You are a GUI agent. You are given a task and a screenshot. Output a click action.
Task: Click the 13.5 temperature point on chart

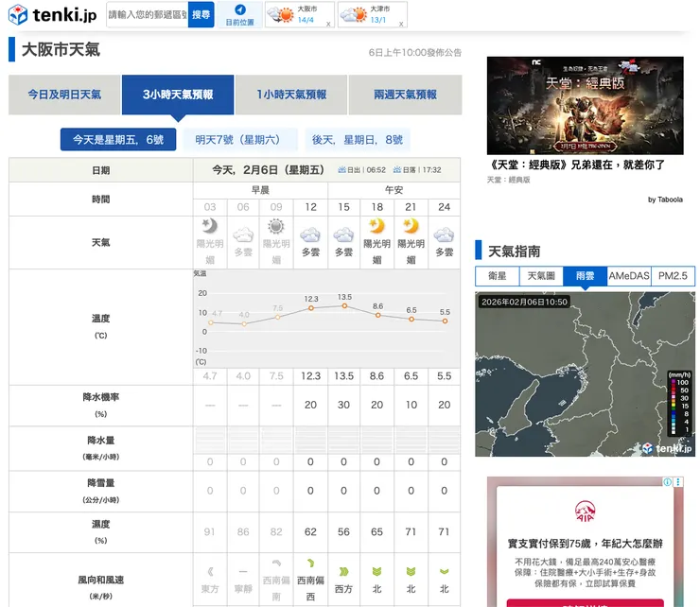(x=344, y=305)
